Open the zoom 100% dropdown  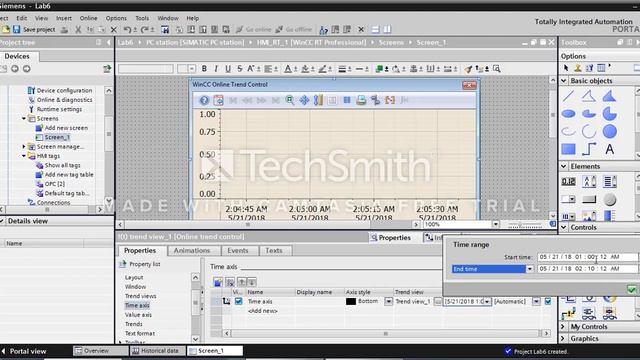coord(495,224)
